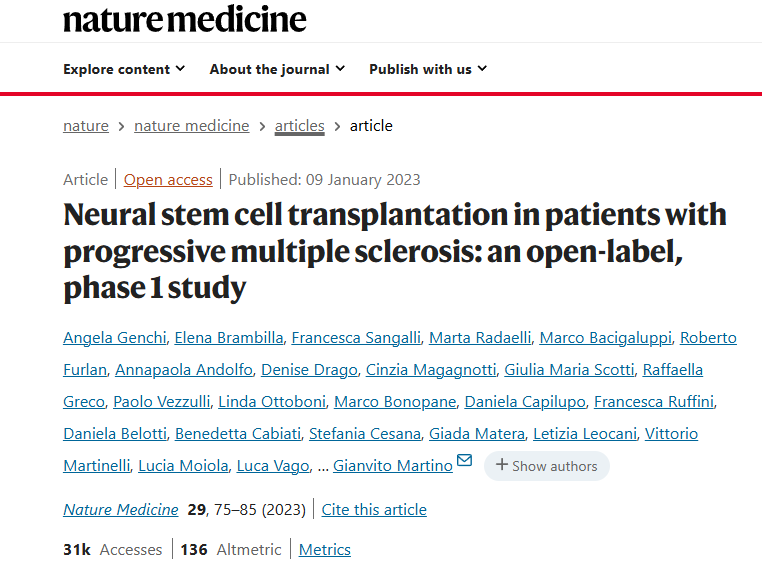Click author Gianvito Martino's name
The image size is (762, 582).
pyautogui.click(x=393, y=466)
